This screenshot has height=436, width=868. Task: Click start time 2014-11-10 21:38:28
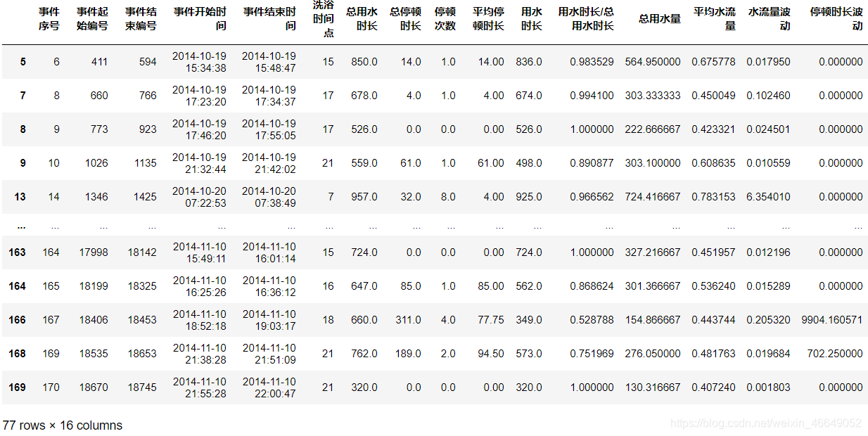(x=199, y=354)
